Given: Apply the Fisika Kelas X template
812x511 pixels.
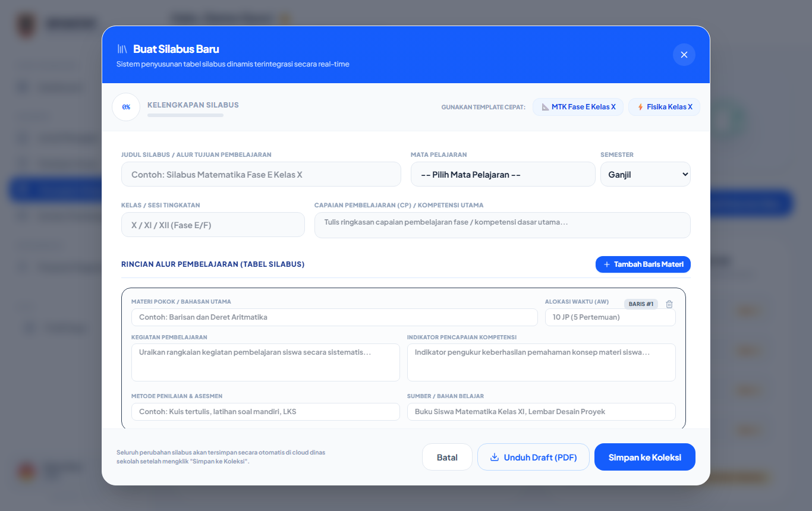Looking at the screenshot, I should [664, 107].
